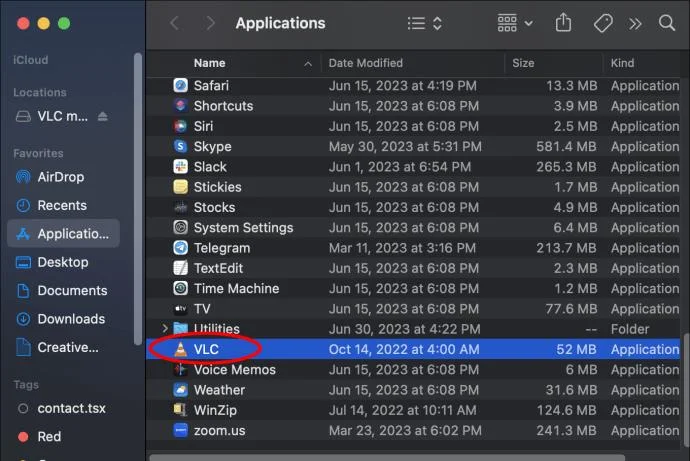Go forward in Finder history

(x=211, y=23)
